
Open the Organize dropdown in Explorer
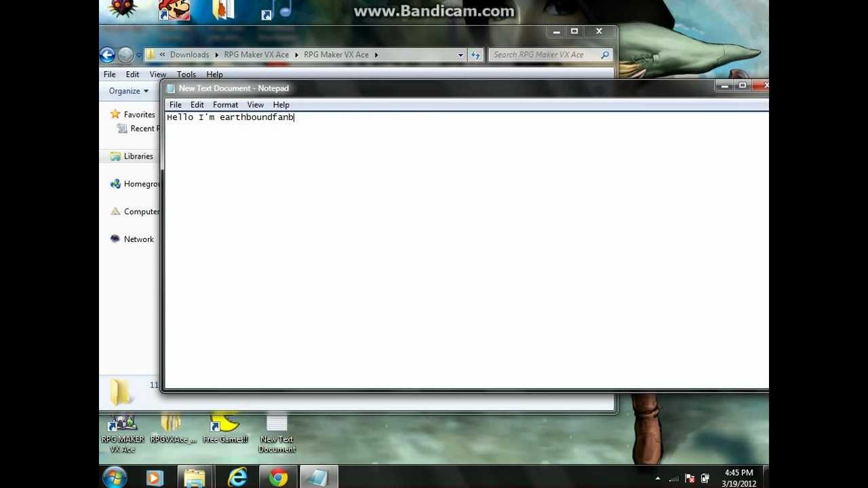(128, 91)
